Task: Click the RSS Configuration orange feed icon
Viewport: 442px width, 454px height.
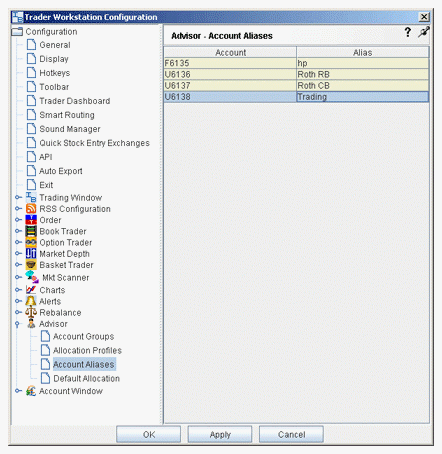Action: [x=31, y=209]
